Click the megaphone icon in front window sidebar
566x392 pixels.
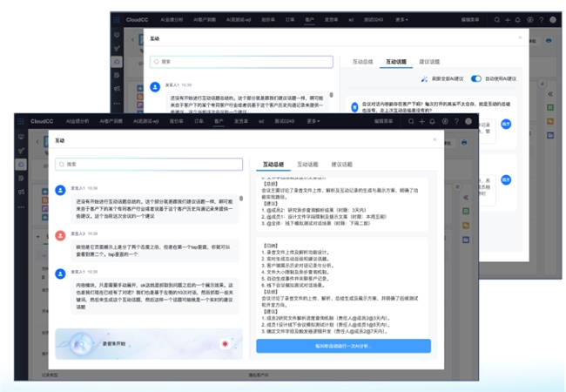21,192
